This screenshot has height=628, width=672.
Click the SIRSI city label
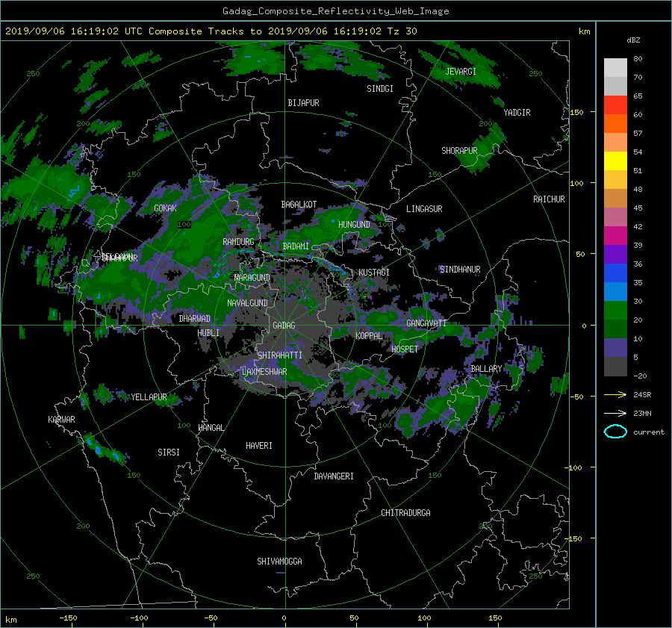point(169,453)
